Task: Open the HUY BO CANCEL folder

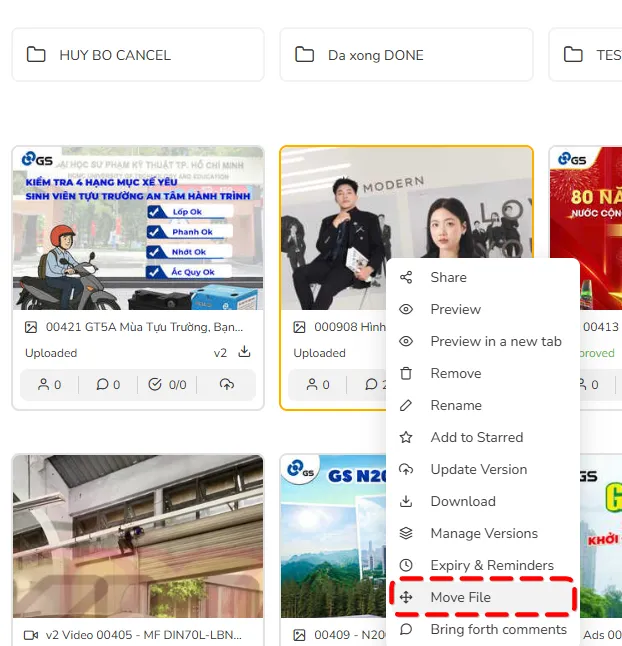Action: click(138, 55)
